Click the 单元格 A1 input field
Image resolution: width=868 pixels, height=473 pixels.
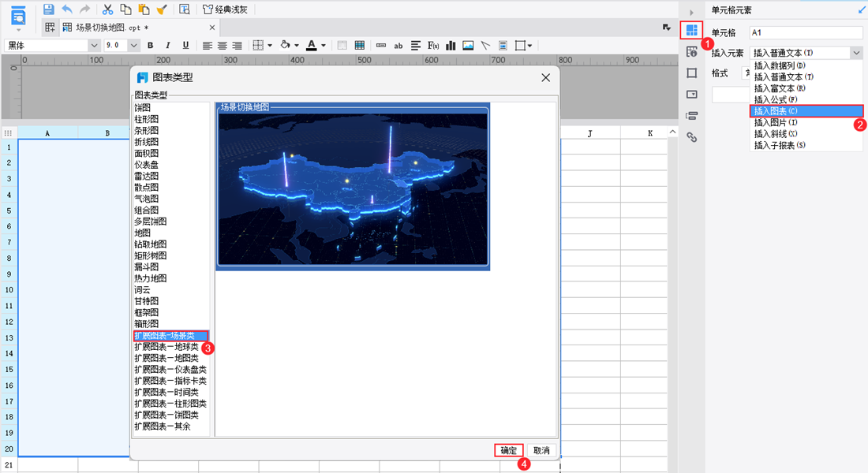click(806, 32)
